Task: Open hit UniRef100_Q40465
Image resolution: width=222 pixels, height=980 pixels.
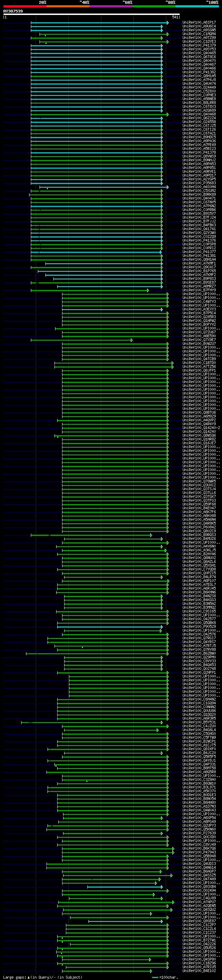Action: 199,53
